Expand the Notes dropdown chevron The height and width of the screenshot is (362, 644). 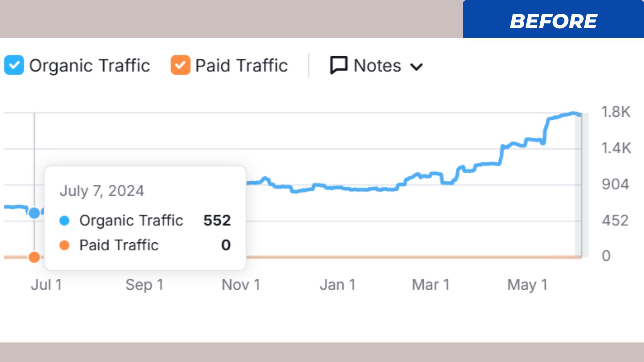click(x=416, y=67)
